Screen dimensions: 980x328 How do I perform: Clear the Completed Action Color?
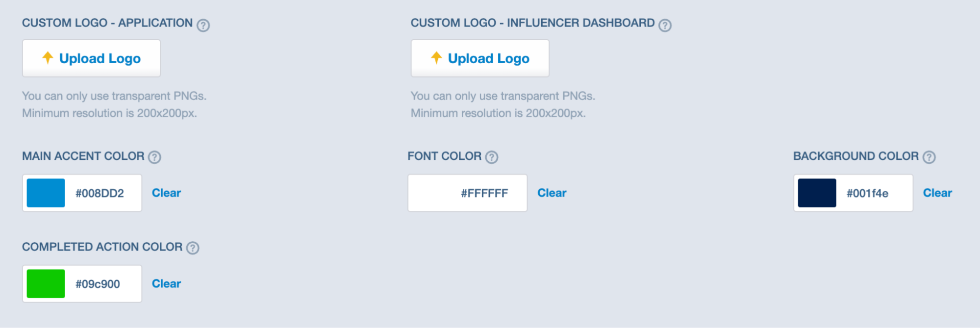coord(166,283)
